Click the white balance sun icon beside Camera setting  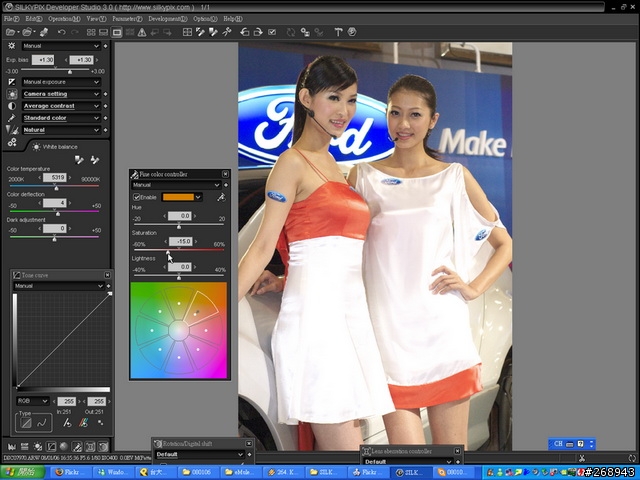12,94
